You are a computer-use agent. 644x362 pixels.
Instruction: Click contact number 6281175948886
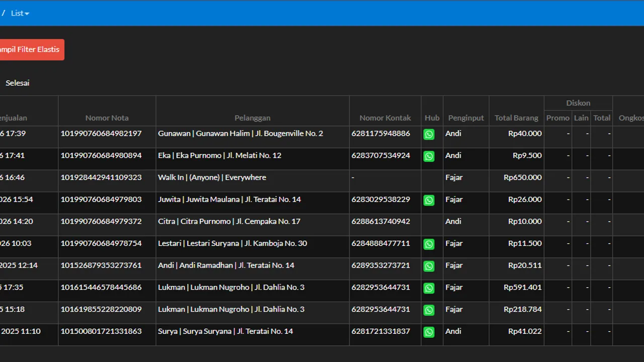[381, 133]
